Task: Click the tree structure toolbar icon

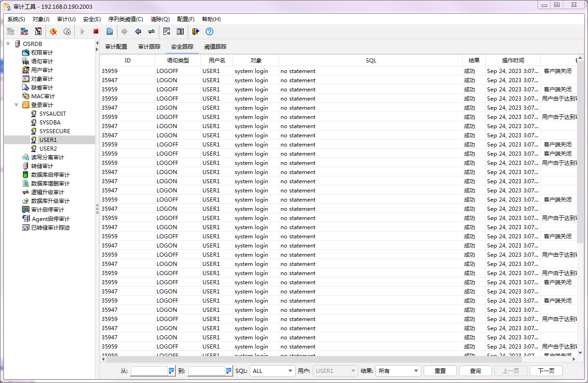Action: [x=38, y=31]
